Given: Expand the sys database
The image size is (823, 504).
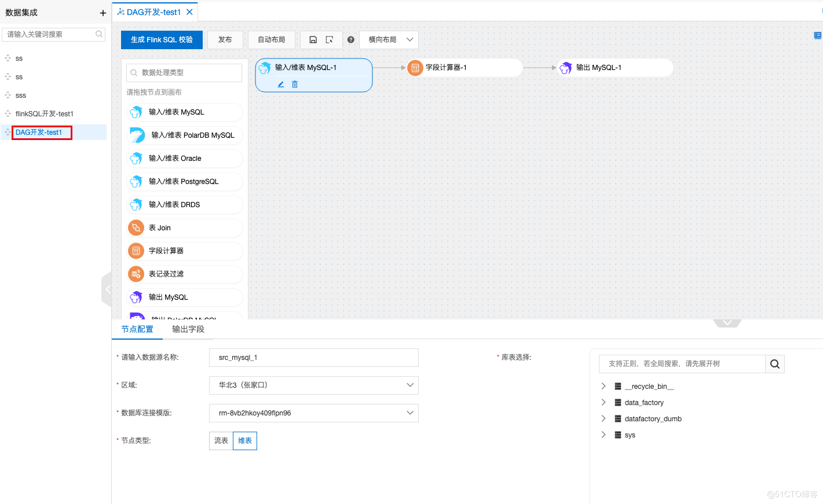Looking at the screenshot, I should click(x=603, y=435).
